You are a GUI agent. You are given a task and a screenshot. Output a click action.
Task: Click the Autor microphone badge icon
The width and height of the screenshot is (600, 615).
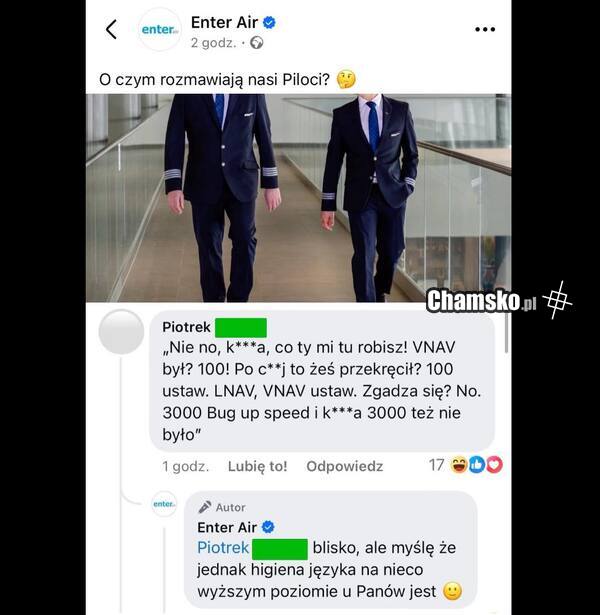click(204, 507)
